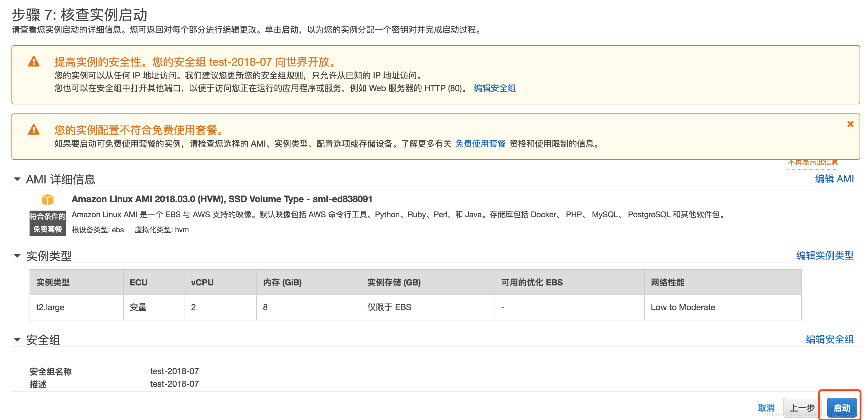
Task: Click the 虚拟化类型: hvm text
Action: pos(162,230)
